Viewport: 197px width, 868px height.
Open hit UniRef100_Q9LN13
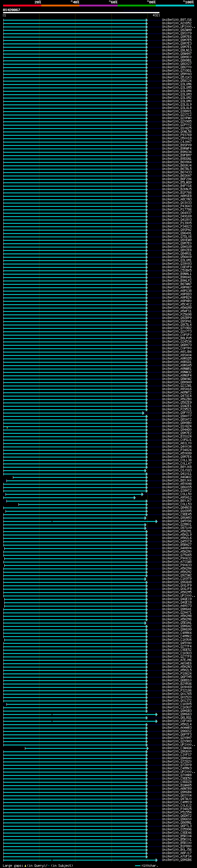pos(177,50)
